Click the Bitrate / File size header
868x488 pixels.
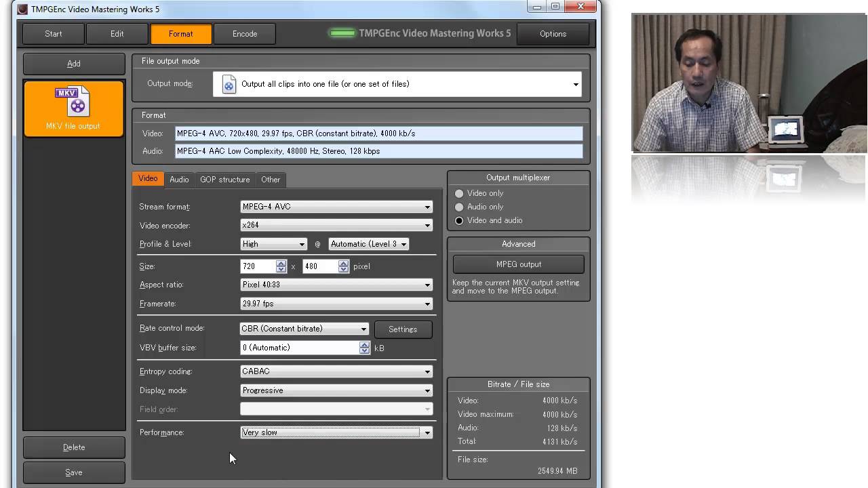pos(519,384)
